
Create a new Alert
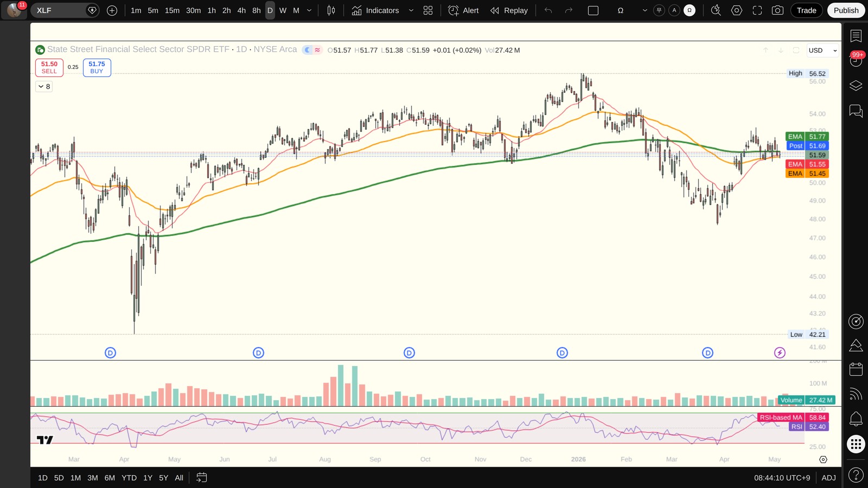coord(464,10)
